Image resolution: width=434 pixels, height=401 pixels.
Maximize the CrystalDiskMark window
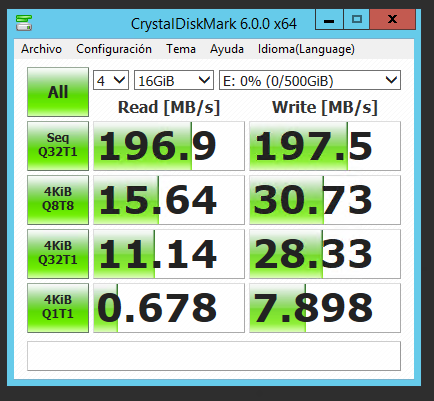[x=356, y=20]
